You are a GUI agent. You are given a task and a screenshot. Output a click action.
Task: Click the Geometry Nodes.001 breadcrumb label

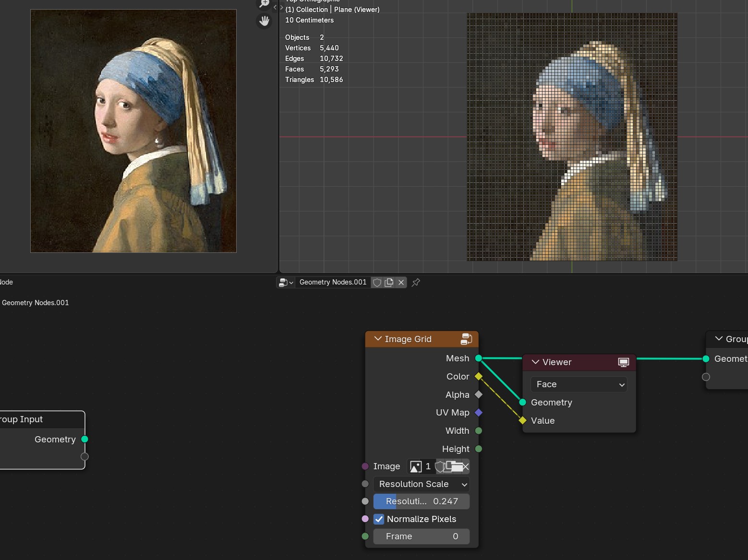click(x=36, y=303)
